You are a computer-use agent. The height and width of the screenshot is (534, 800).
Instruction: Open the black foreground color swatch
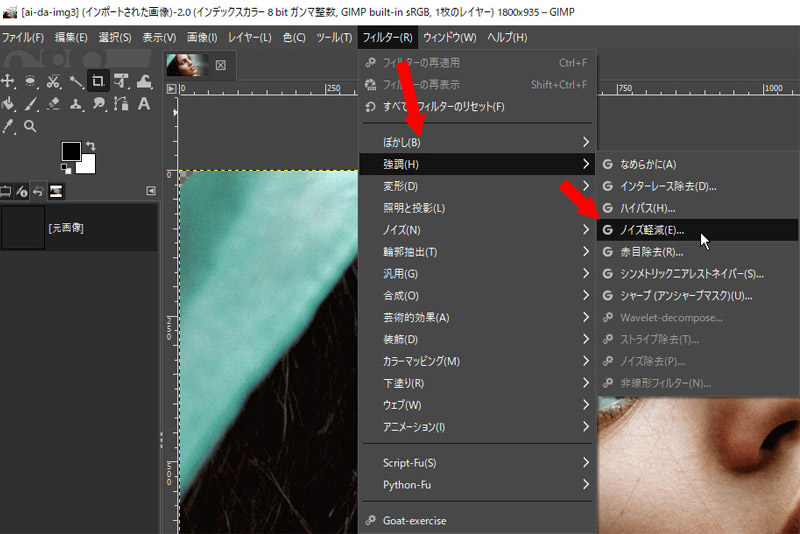click(70, 151)
